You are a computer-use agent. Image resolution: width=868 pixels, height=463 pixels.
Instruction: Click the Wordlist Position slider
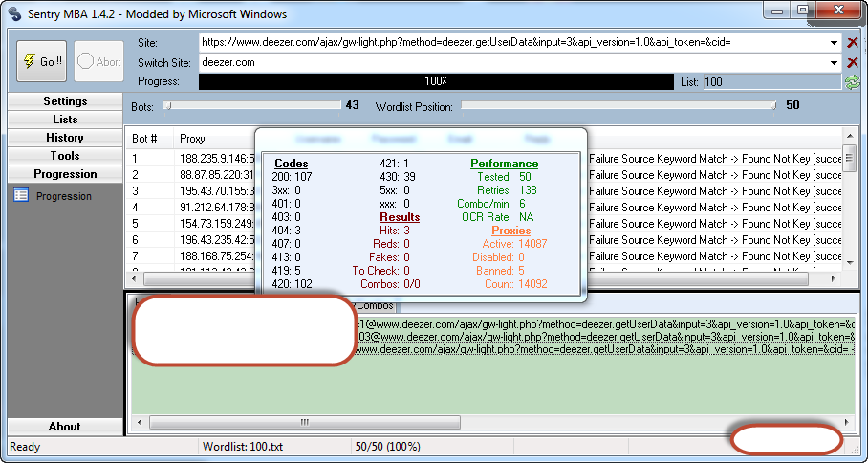tap(618, 106)
